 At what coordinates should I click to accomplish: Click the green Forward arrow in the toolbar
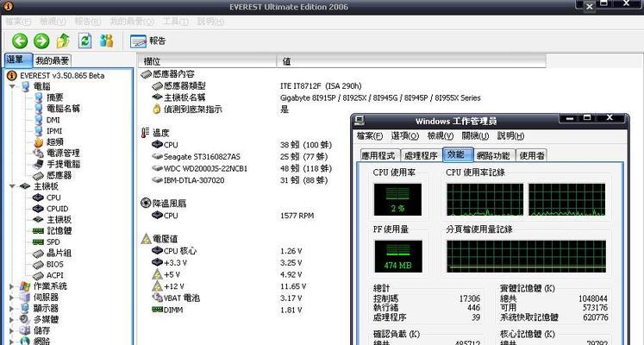[x=41, y=41]
